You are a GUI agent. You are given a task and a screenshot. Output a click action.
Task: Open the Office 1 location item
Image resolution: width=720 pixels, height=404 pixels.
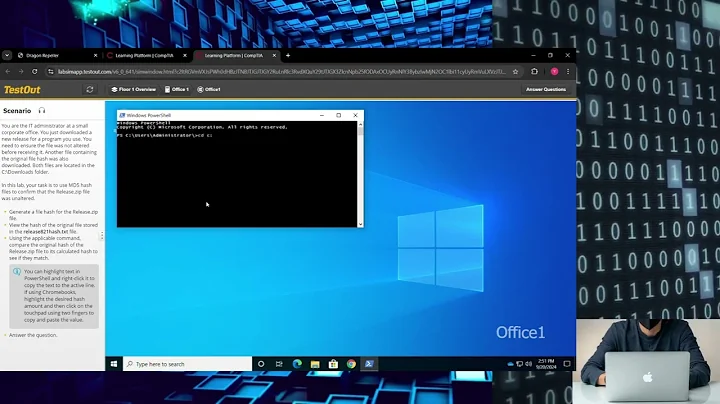click(x=177, y=90)
